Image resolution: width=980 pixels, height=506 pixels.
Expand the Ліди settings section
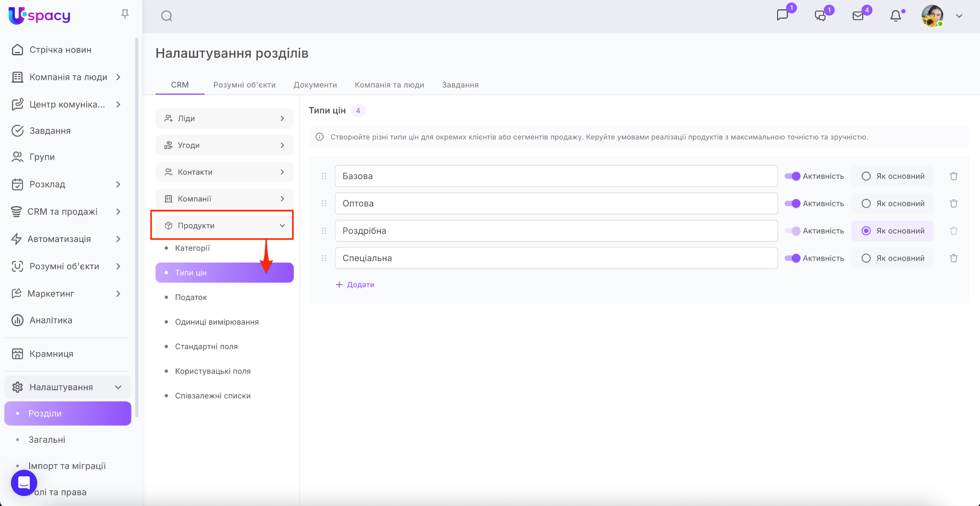[x=224, y=119]
